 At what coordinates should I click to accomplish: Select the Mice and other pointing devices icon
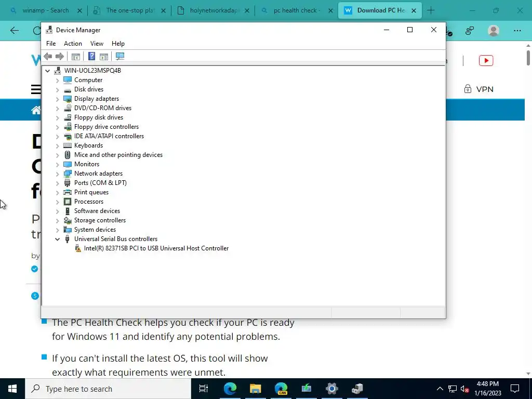point(68,155)
